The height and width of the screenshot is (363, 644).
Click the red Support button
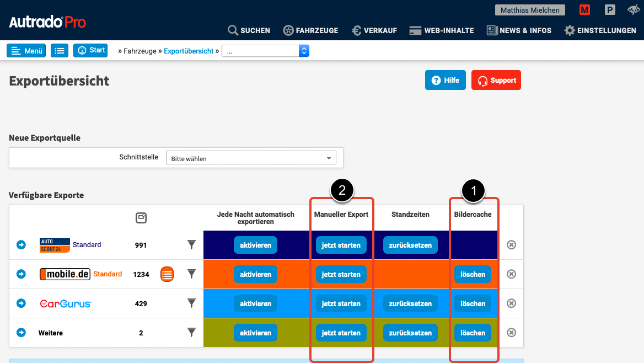[496, 80]
